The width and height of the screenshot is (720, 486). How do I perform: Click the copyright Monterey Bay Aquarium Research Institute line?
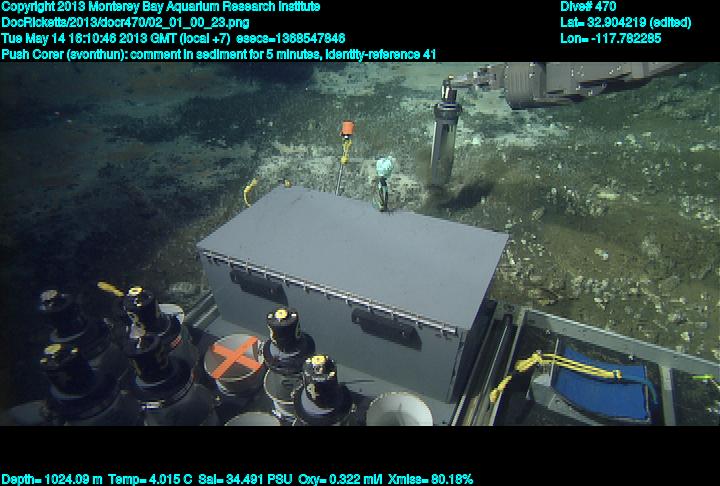[x=161, y=7]
